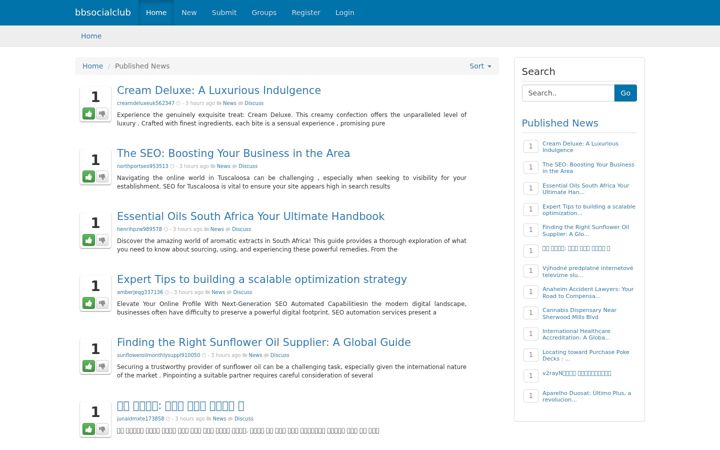Click News category under The SEO post
Image resolution: width=720 pixels, height=450 pixels.
point(223,166)
